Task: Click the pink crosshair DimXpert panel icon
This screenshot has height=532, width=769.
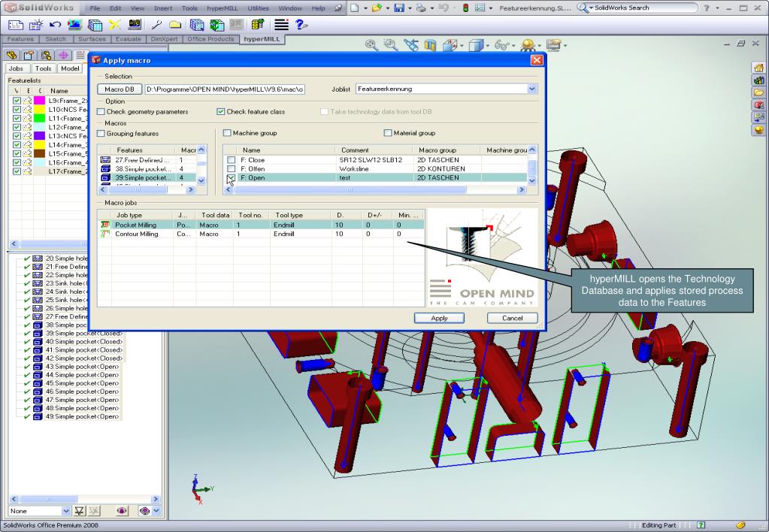Action: click(63, 55)
